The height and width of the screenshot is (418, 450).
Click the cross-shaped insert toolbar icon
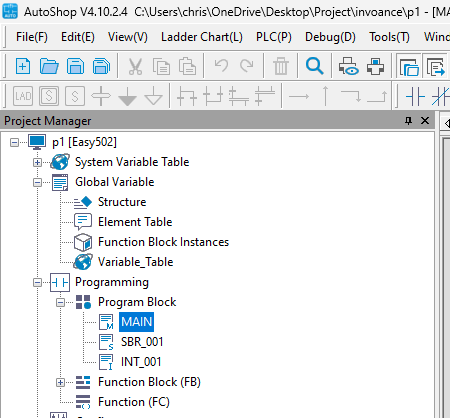(x=101, y=96)
